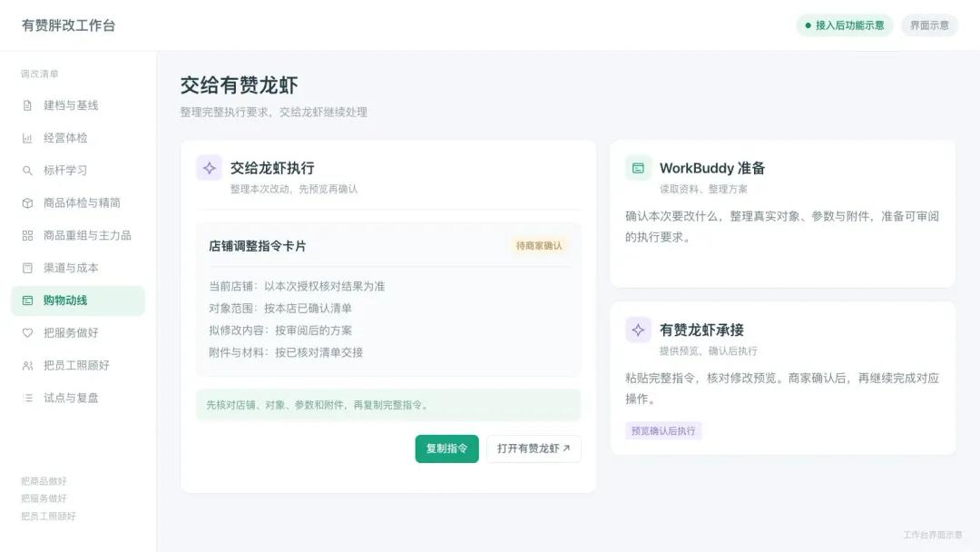Click the 有赞龙虾承接 card title
Viewport: 980px width, 552px height.
701,330
